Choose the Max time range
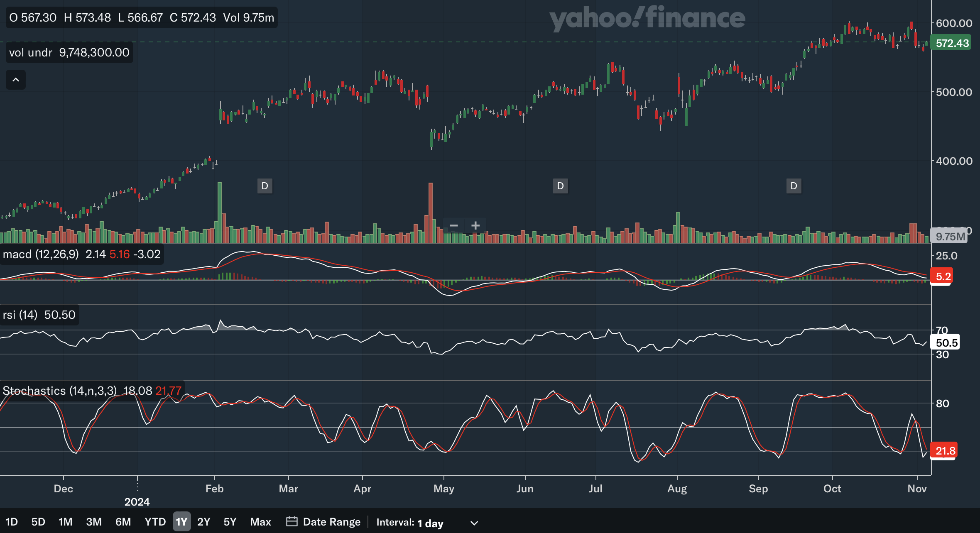This screenshot has height=533, width=980. pos(260,522)
